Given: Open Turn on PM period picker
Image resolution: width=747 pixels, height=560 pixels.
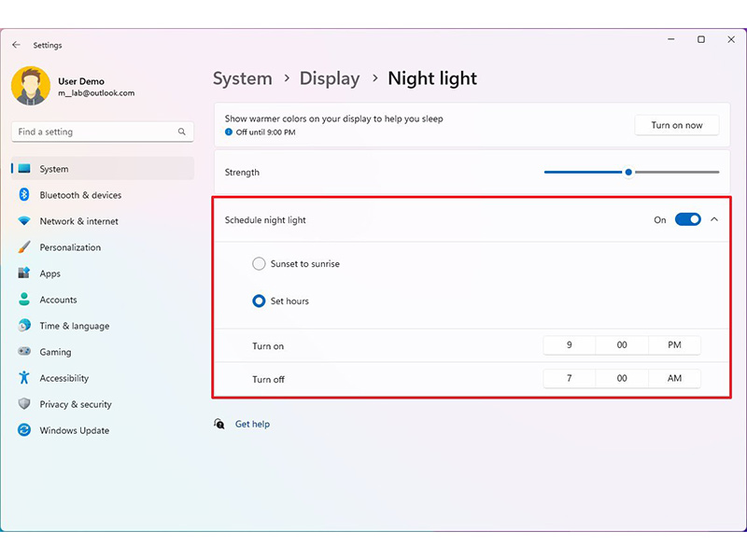Looking at the screenshot, I should pyautogui.click(x=674, y=344).
